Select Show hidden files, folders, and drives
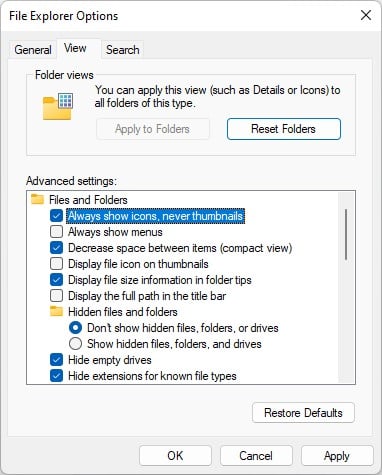This screenshot has width=382, height=475. point(75,344)
